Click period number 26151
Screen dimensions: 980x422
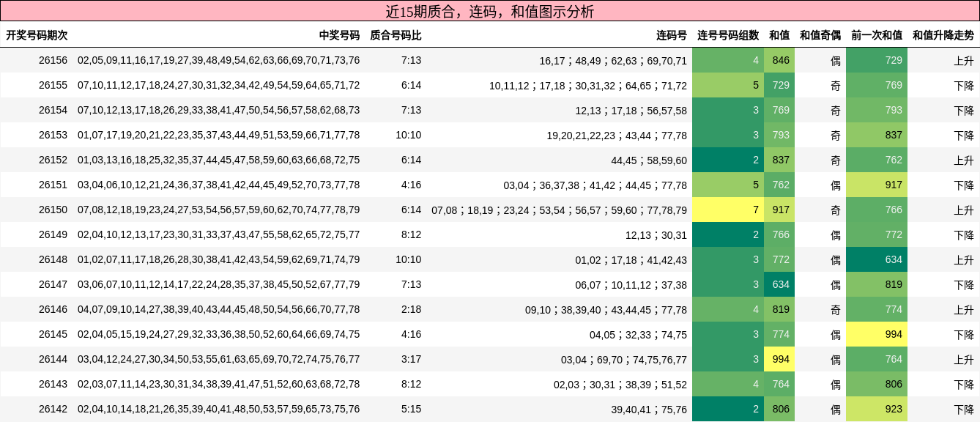tap(53, 185)
